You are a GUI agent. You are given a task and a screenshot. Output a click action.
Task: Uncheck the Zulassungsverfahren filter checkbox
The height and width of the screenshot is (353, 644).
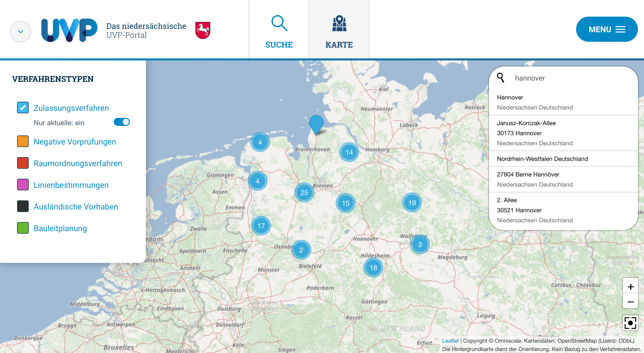[23, 108]
